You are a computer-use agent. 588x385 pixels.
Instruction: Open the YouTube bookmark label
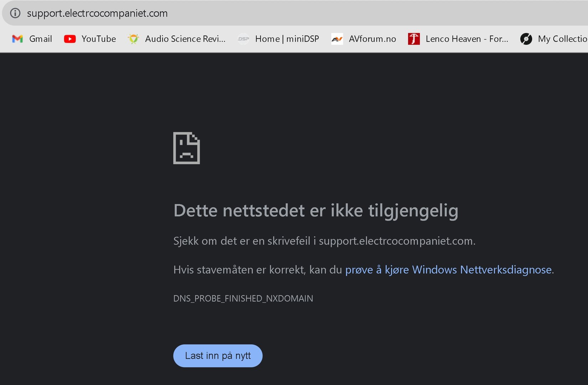pyautogui.click(x=99, y=39)
